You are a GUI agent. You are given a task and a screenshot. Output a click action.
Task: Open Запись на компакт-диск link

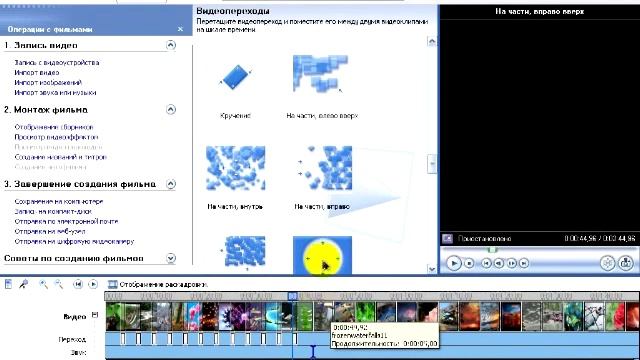point(53,211)
